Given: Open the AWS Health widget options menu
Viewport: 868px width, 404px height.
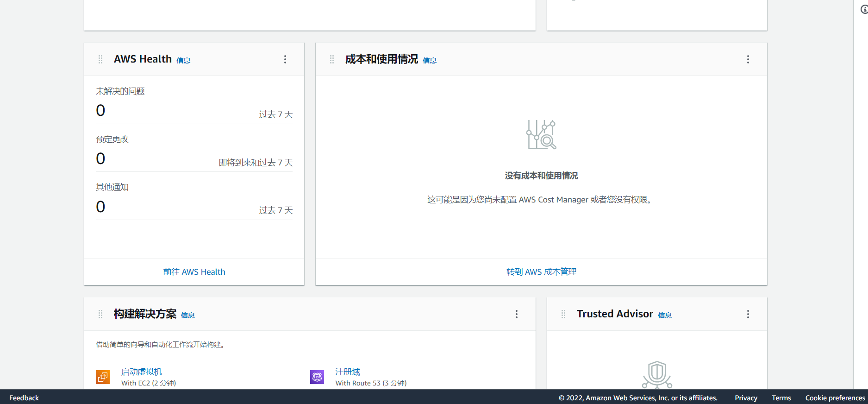Looking at the screenshot, I should coord(285,59).
